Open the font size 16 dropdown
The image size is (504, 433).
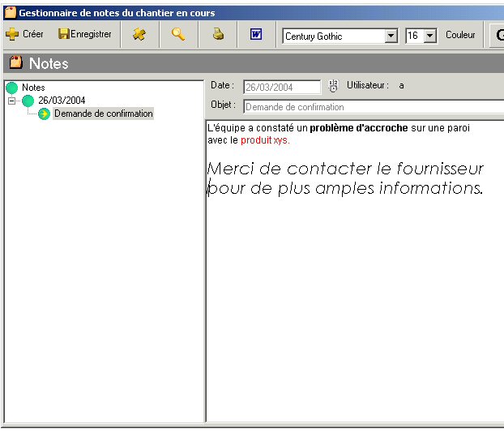point(429,36)
